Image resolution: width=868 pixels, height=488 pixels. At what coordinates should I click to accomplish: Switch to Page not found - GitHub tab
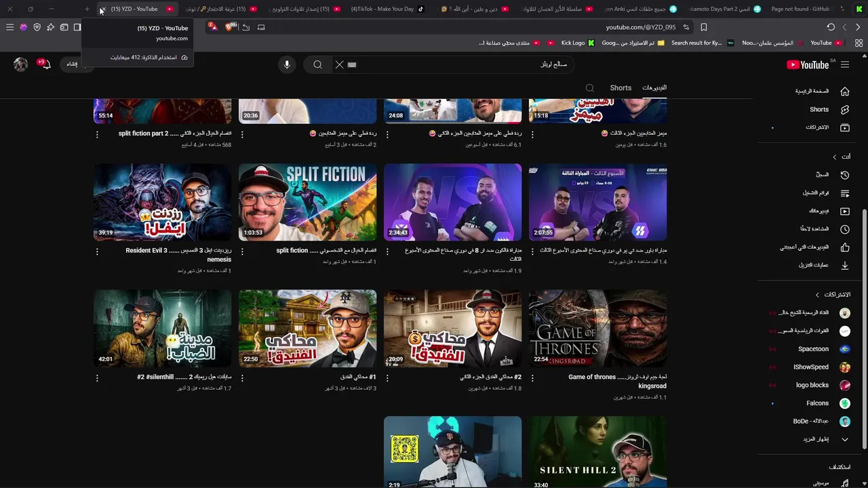pos(807,9)
